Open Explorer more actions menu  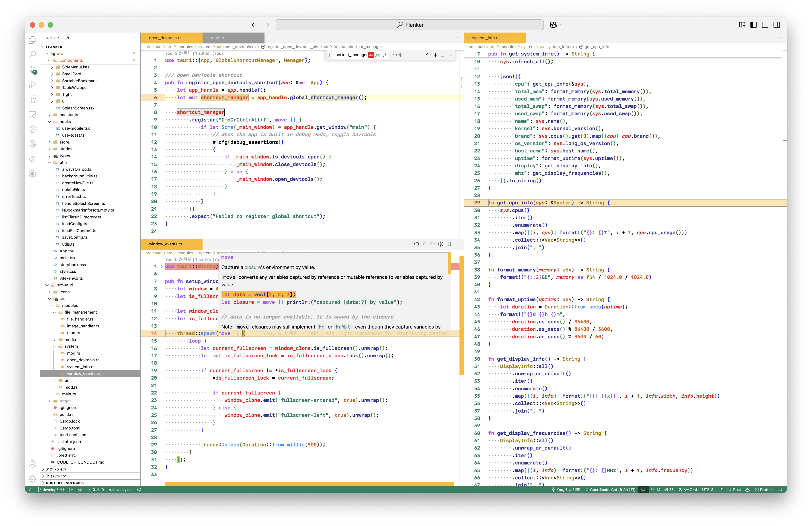(133, 38)
